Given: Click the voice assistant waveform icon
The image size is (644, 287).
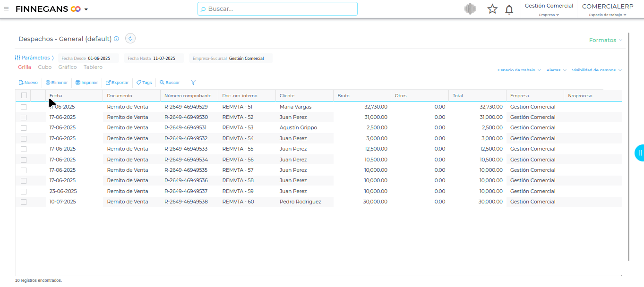Looking at the screenshot, I should [470, 9].
